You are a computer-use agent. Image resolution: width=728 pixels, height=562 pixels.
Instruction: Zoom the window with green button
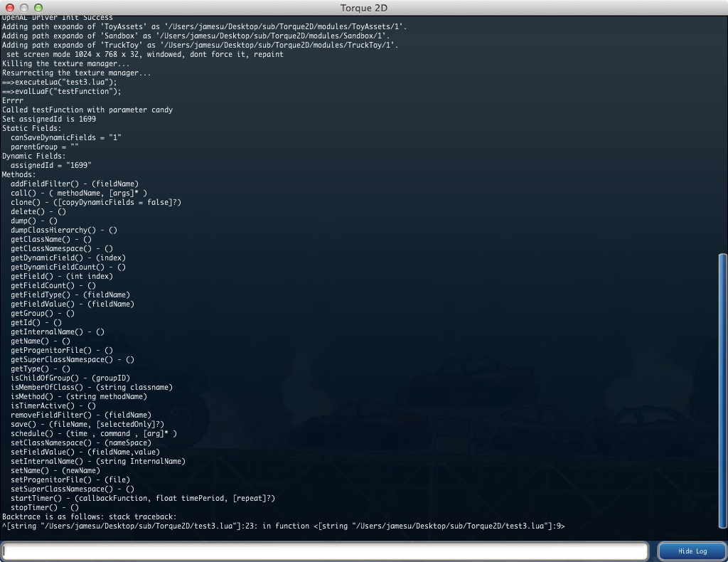click(38, 8)
